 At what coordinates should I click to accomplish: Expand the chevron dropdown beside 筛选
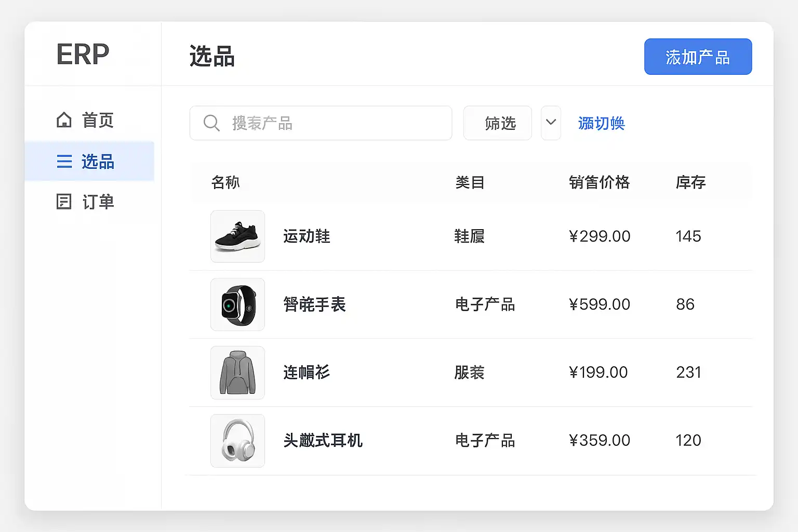tap(551, 123)
